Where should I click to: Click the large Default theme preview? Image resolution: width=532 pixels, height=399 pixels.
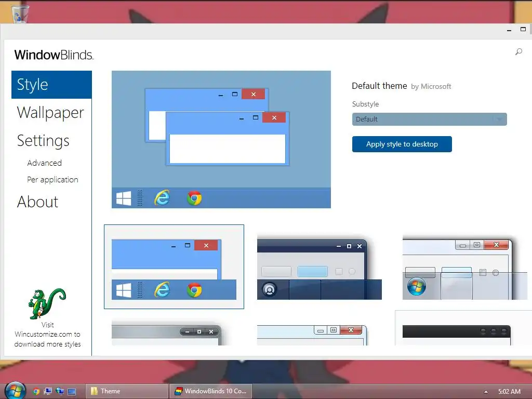click(x=221, y=139)
